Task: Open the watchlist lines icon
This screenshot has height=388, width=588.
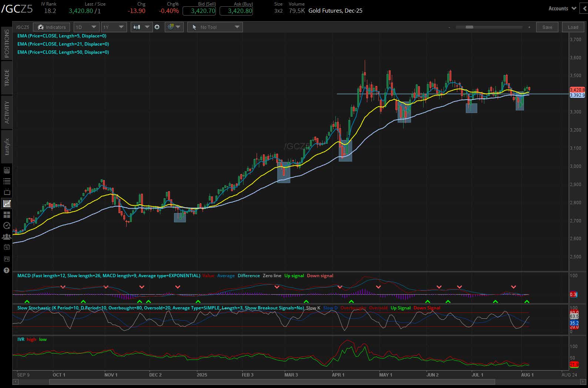Action: (x=6, y=181)
